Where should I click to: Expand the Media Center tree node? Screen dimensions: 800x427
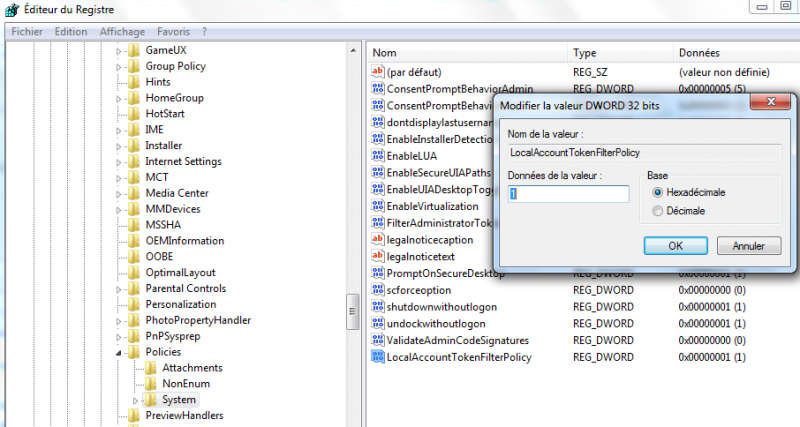(119, 193)
